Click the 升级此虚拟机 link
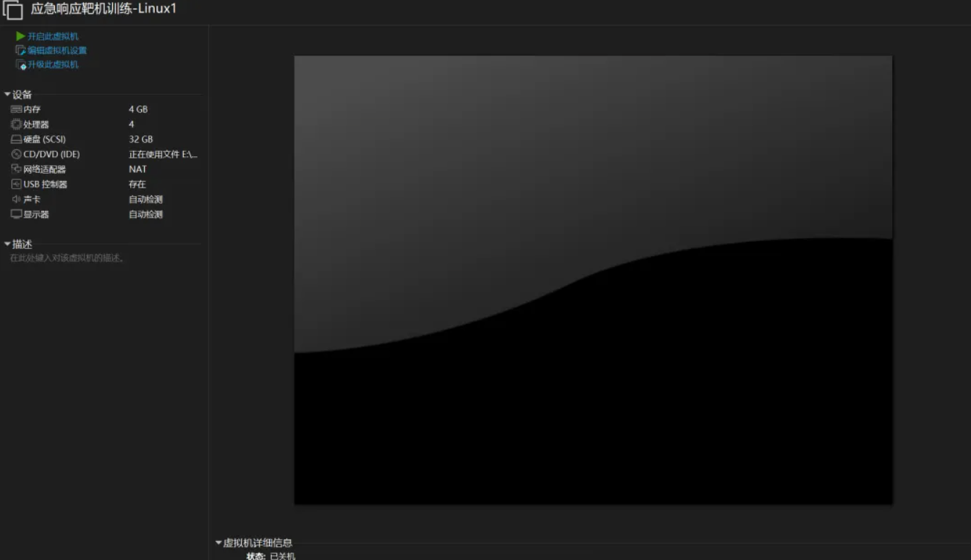971x560 pixels. point(53,65)
